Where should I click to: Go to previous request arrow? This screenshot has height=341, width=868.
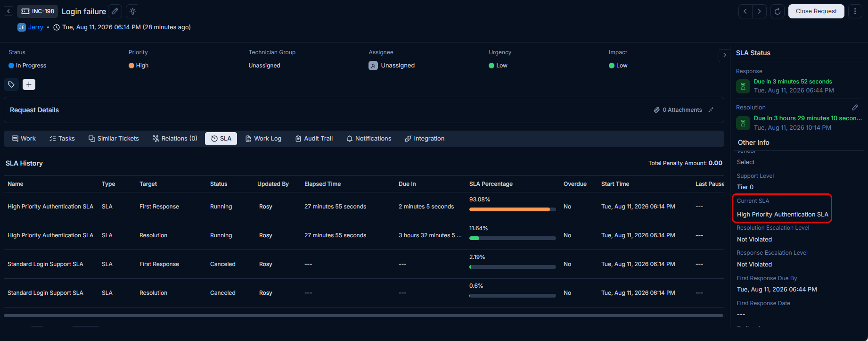click(745, 11)
